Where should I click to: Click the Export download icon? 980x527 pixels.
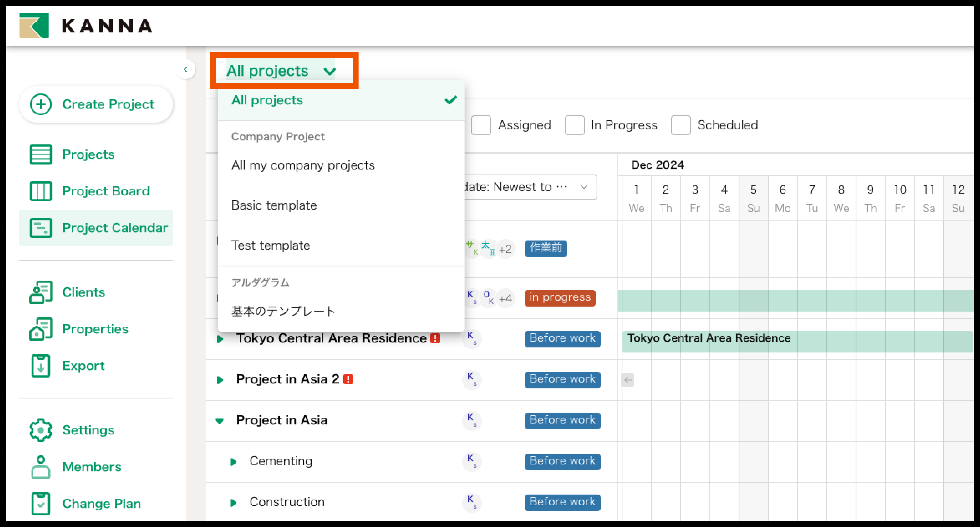40,366
